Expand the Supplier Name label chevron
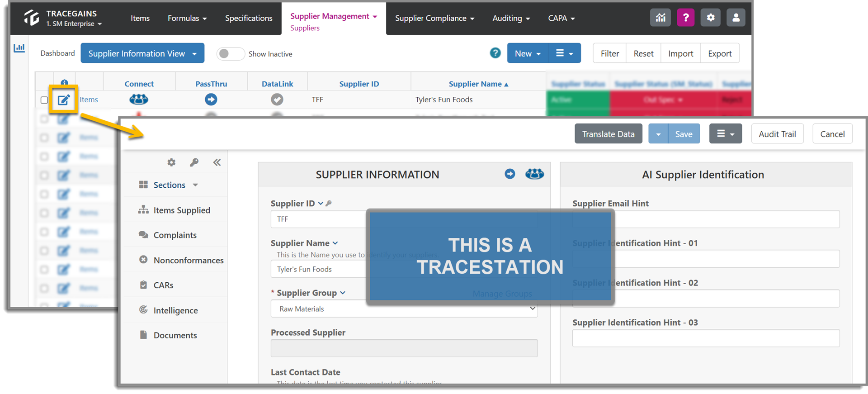 tap(335, 243)
